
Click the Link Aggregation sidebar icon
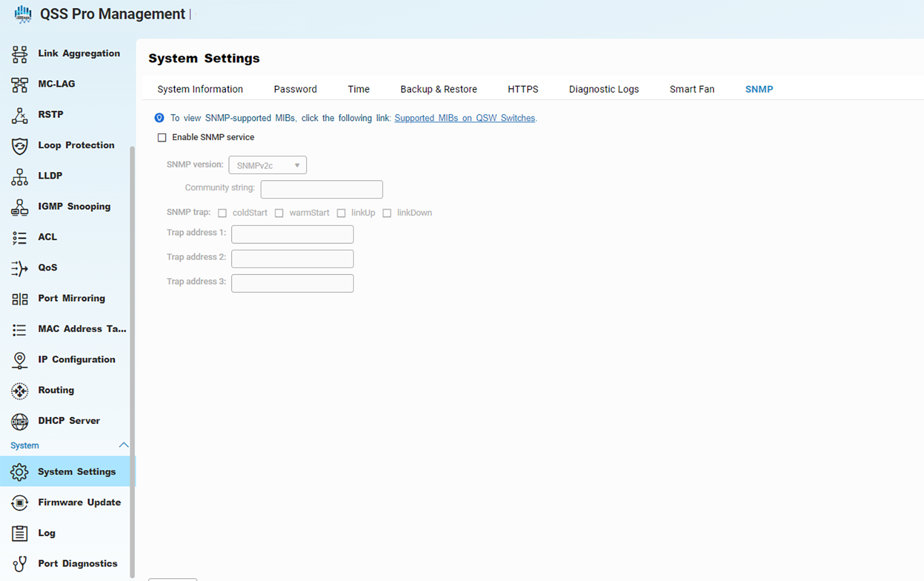coord(20,54)
